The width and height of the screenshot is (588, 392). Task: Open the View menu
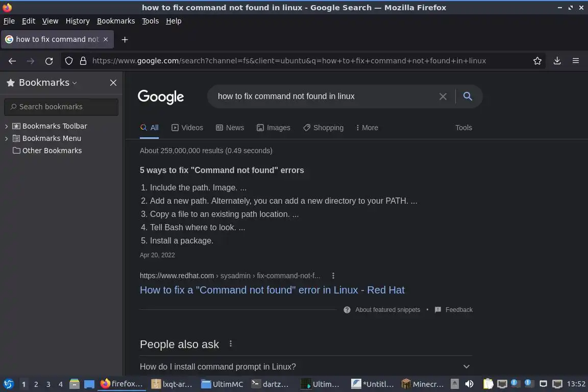50,21
